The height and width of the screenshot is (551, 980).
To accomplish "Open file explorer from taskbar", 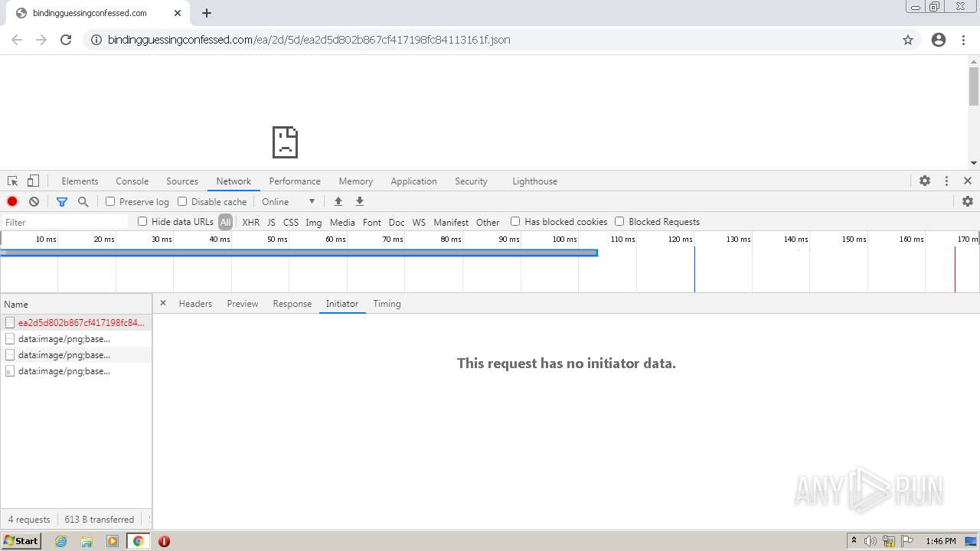I will [87, 541].
